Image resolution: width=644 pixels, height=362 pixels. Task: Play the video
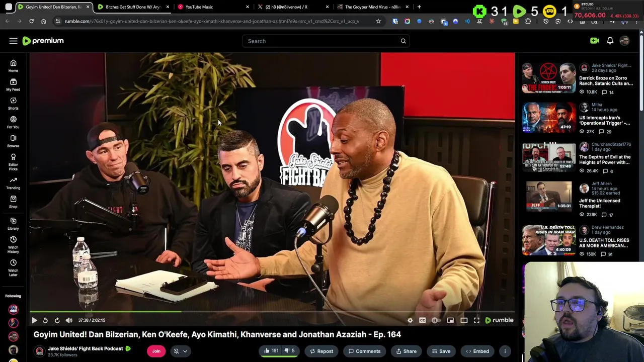tap(34, 320)
